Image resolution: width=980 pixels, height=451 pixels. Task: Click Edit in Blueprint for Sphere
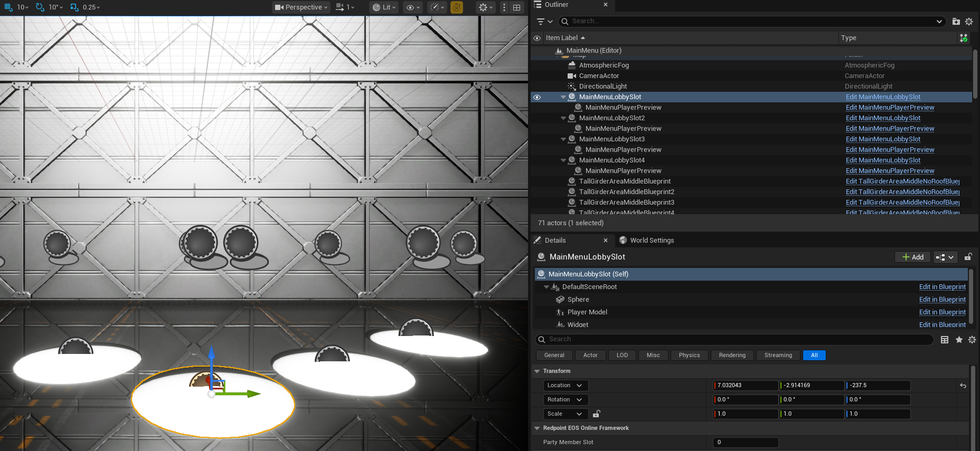click(x=942, y=300)
